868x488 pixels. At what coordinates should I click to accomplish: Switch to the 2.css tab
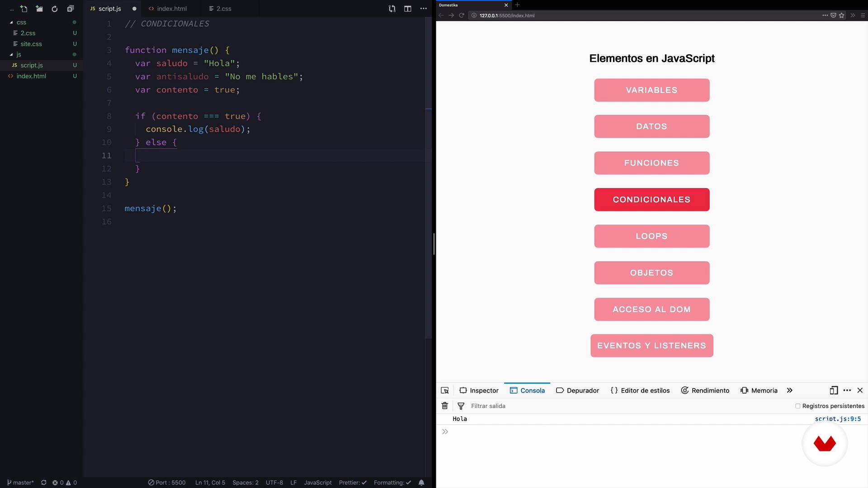(x=223, y=8)
